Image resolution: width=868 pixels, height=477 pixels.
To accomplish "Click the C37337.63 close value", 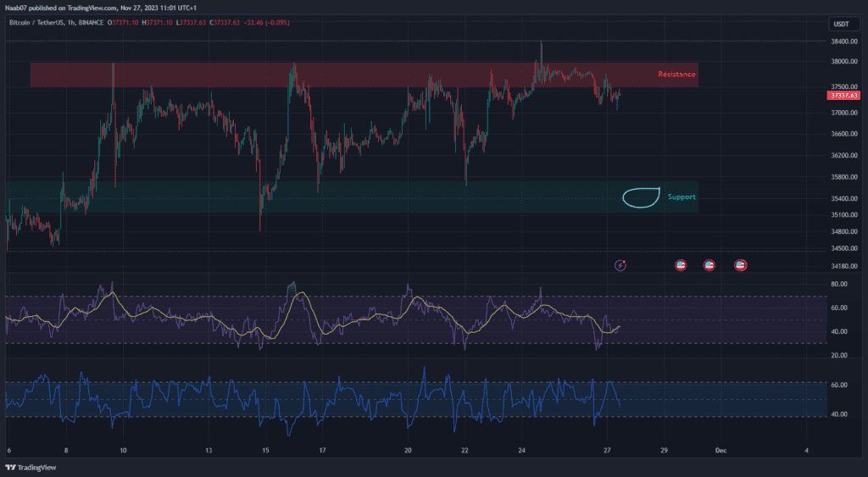I will coord(224,23).
